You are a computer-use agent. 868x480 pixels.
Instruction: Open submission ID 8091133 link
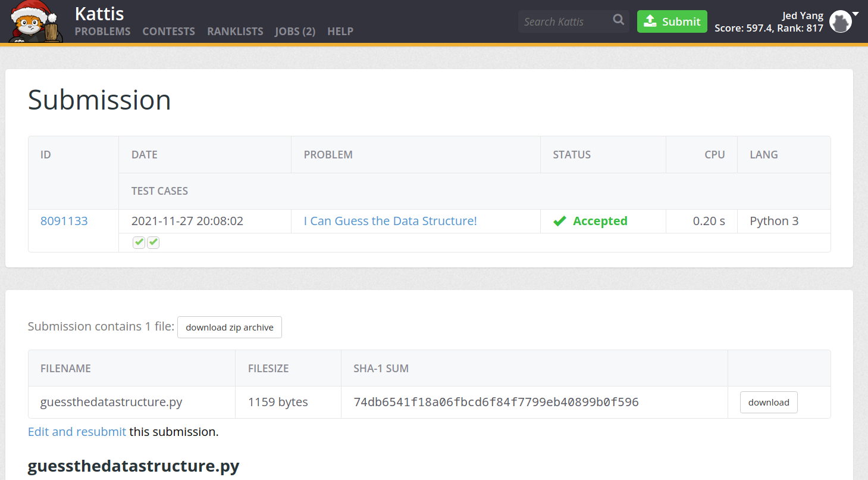click(x=64, y=221)
